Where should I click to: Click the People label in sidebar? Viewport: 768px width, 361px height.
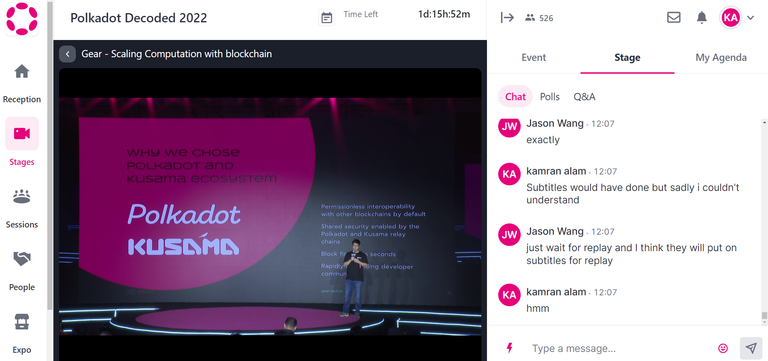(x=22, y=287)
